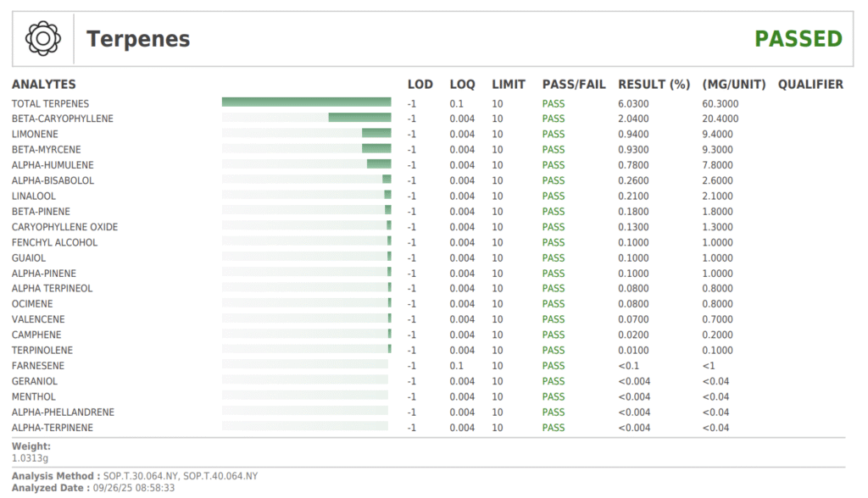This screenshot has width=868, height=498.
Task: Select the Terpenes section title
Action: pyautogui.click(x=138, y=39)
